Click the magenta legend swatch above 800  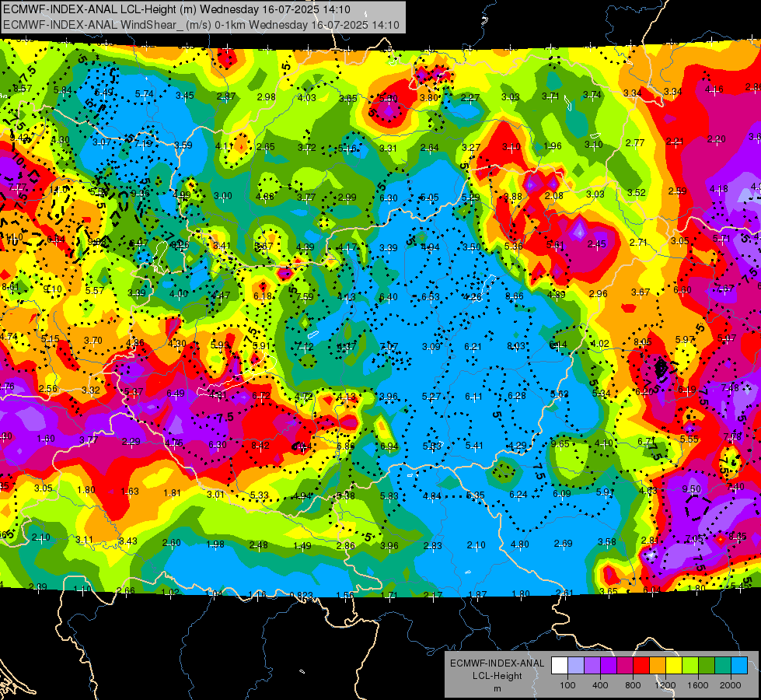click(x=625, y=666)
